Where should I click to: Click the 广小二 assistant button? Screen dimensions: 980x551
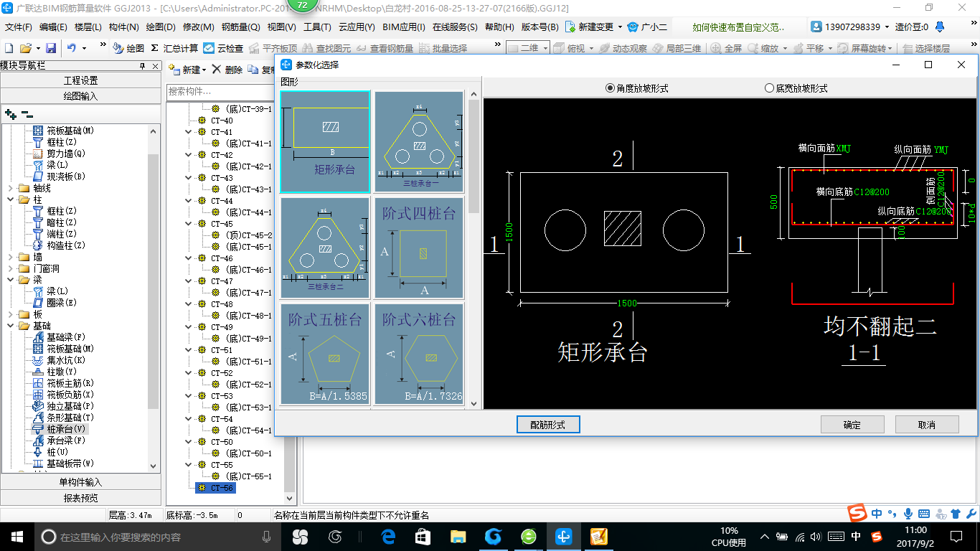647,27
